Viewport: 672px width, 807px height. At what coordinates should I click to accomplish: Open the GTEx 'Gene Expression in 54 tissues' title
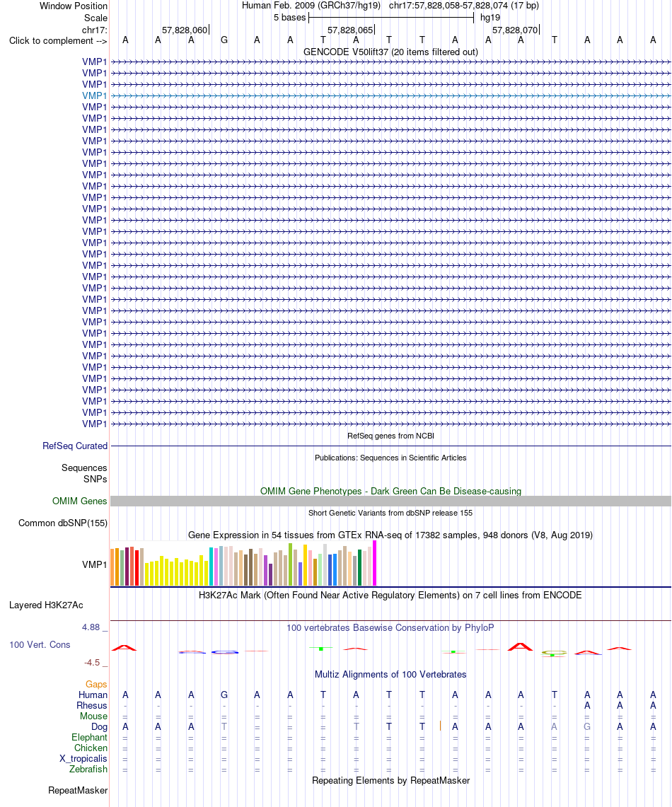pyautogui.click(x=390, y=535)
